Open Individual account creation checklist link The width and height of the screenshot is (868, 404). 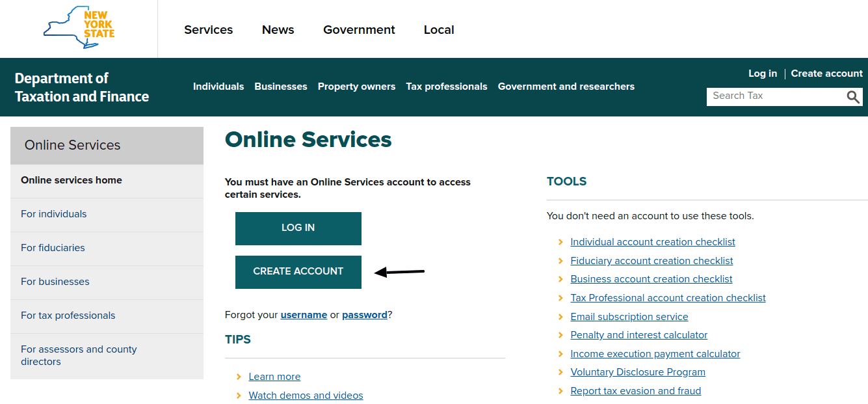coord(652,242)
